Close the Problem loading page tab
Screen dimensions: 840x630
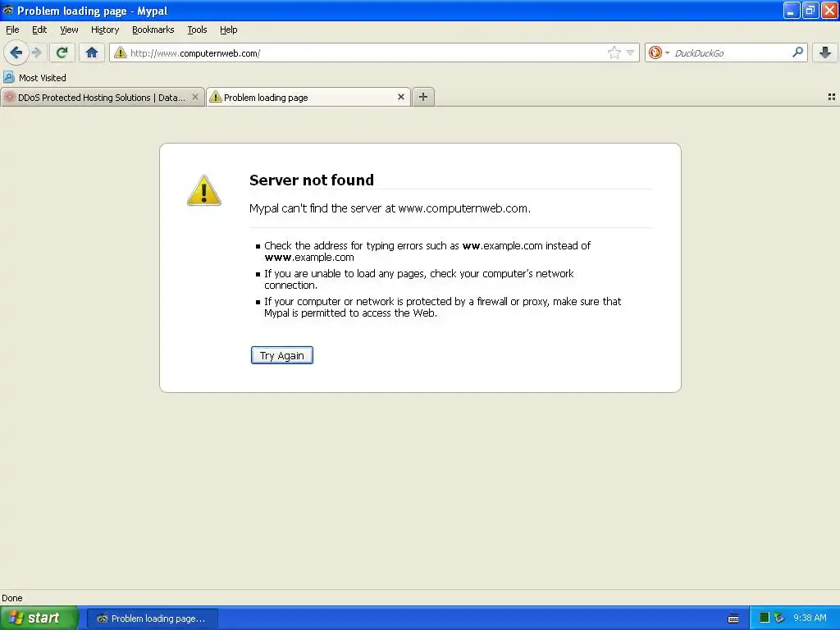tap(400, 97)
